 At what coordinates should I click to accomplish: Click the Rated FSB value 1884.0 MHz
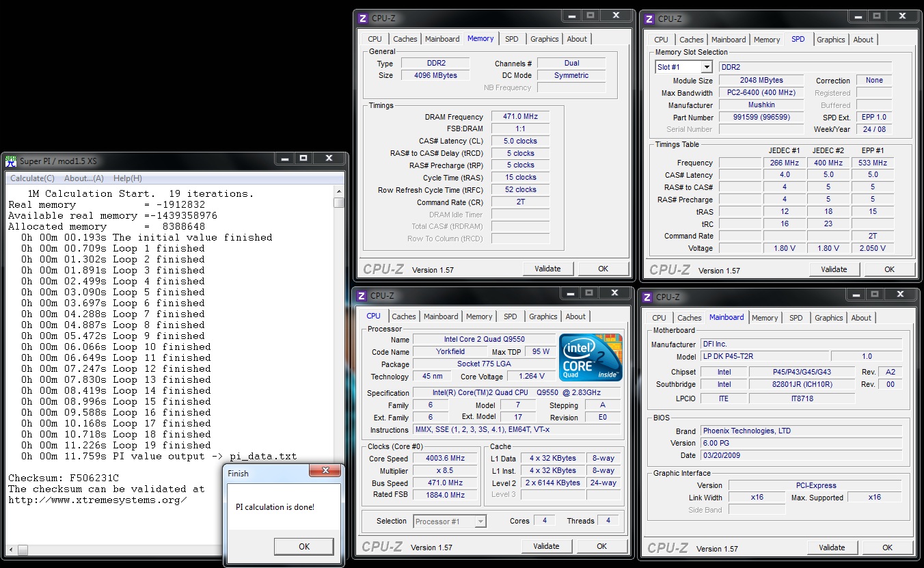pos(446,495)
